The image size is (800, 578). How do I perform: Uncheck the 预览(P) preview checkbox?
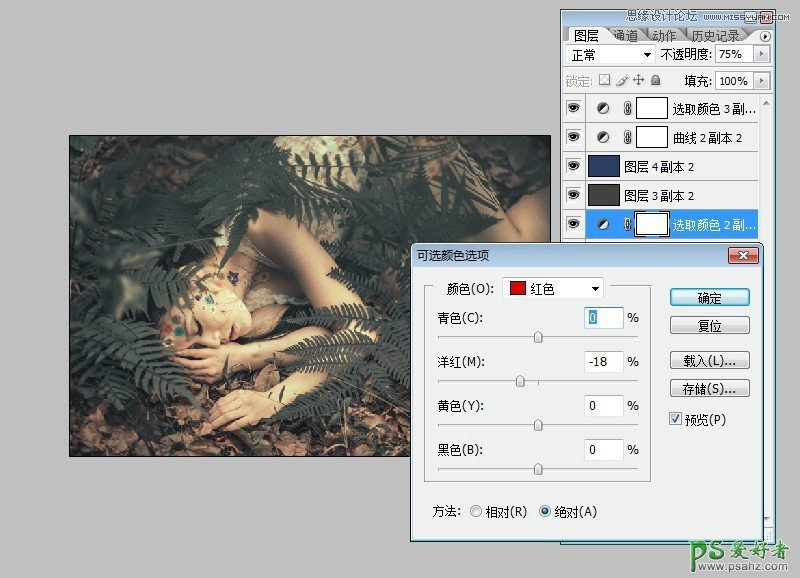(676, 419)
